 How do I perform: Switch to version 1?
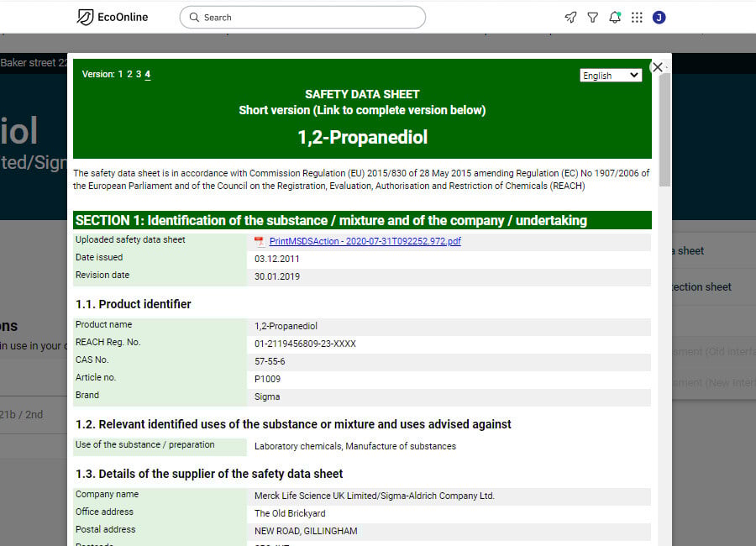tap(120, 74)
